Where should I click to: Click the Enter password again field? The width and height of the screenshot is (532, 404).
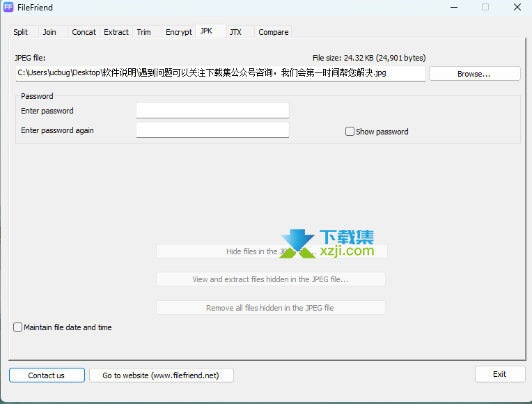[212, 130]
